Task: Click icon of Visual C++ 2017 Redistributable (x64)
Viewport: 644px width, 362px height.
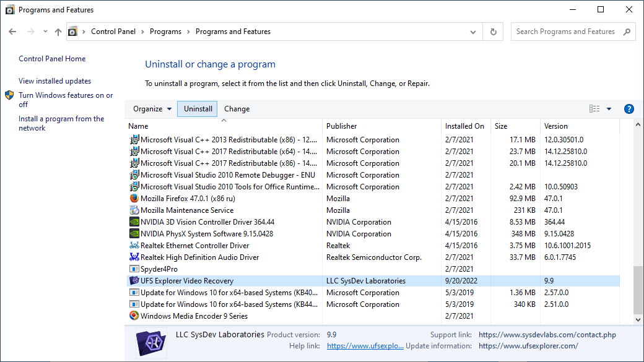Action: pyautogui.click(x=134, y=152)
